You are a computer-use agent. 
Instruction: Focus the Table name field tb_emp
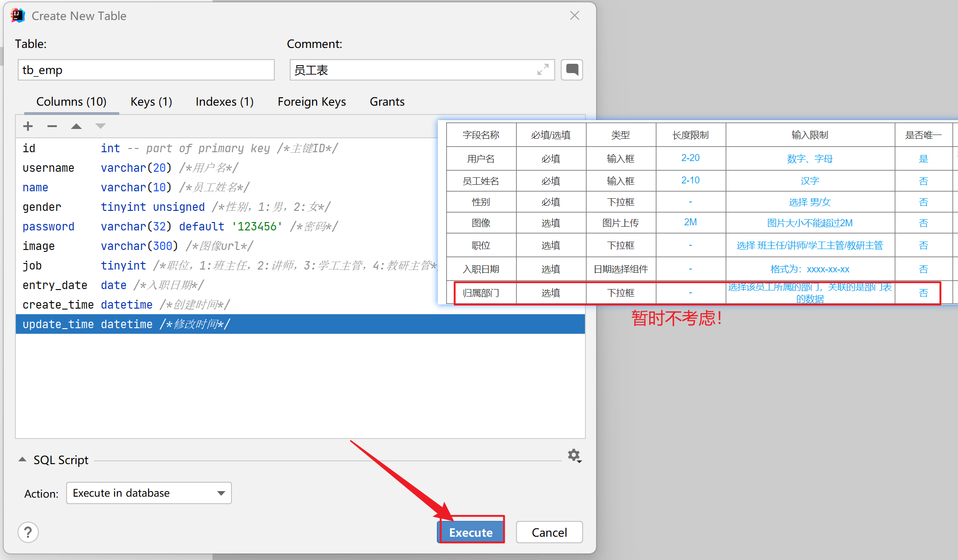[x=146, y=70]
